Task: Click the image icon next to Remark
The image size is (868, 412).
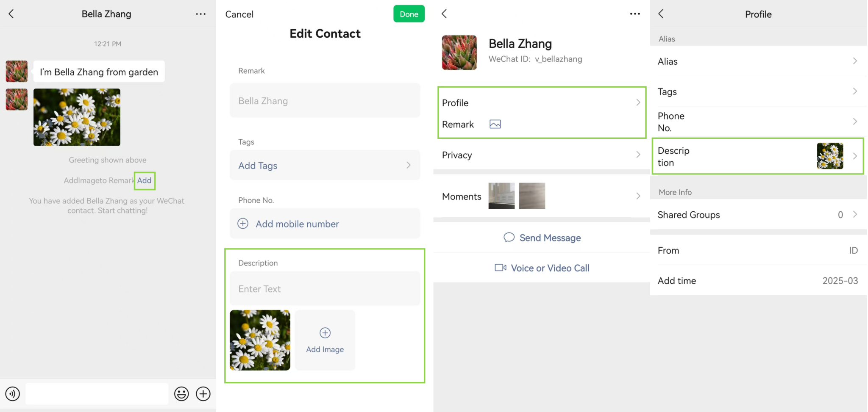Action: pos(495,124)
